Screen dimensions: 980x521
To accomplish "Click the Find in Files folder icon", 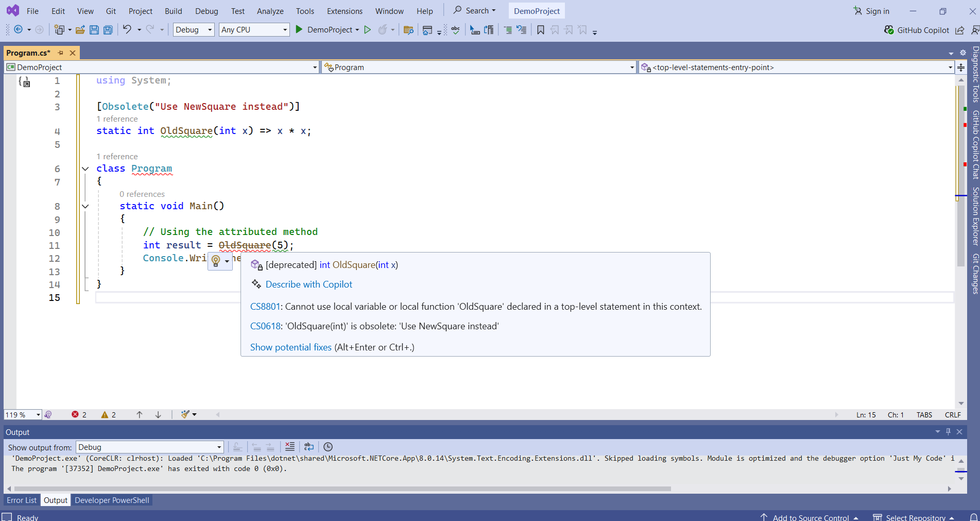I will pos(408,30).
